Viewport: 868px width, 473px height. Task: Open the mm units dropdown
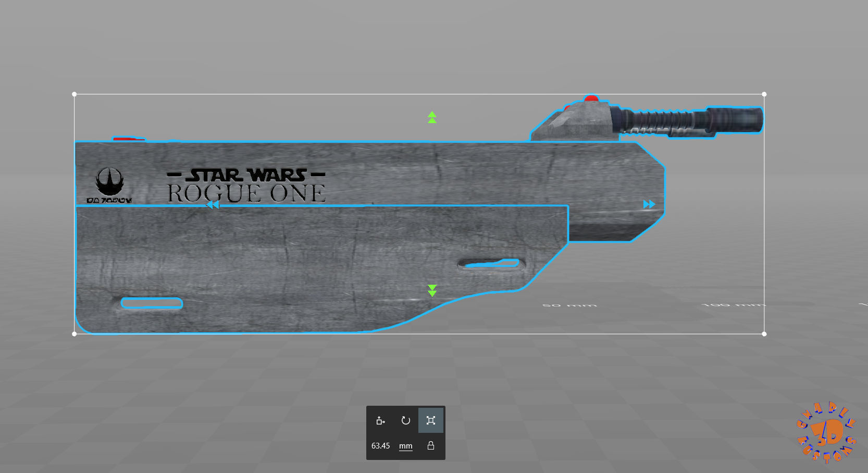click(x=406, y=446)
